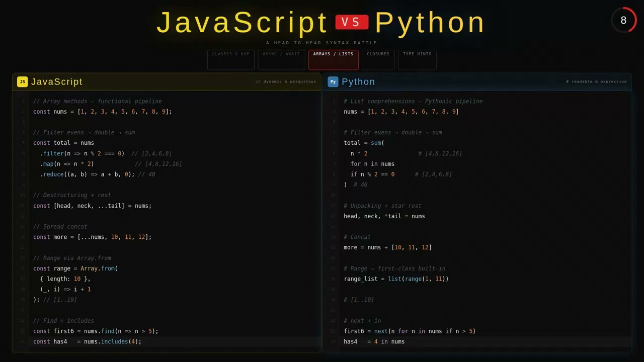Select the Arrays / Lists tab
This screenshot has width=644, height=362.
(333, 60)
